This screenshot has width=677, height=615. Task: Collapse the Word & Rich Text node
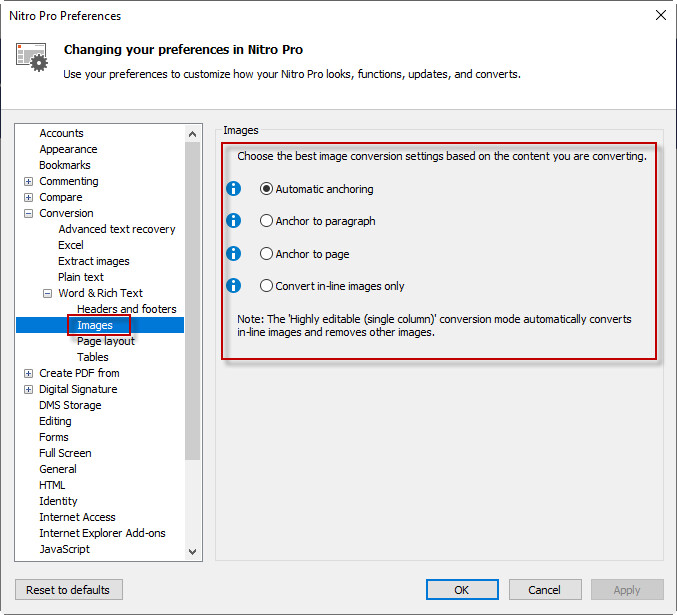pos(48,294)
